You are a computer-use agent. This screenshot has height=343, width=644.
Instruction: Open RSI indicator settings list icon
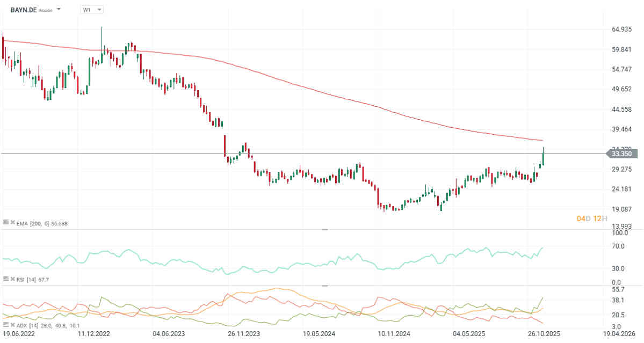pos(6,279)
